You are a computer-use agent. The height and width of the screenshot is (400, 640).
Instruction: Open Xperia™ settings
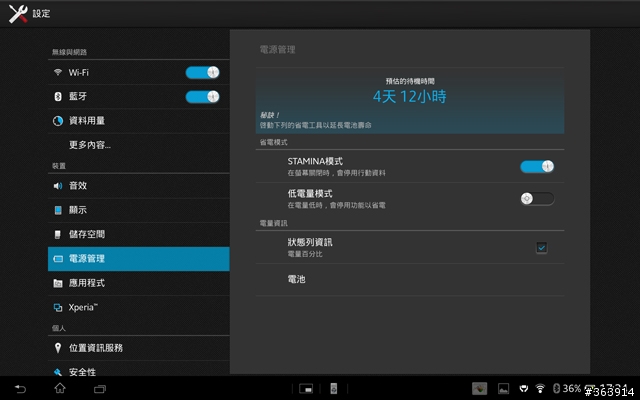click(139, 307)
